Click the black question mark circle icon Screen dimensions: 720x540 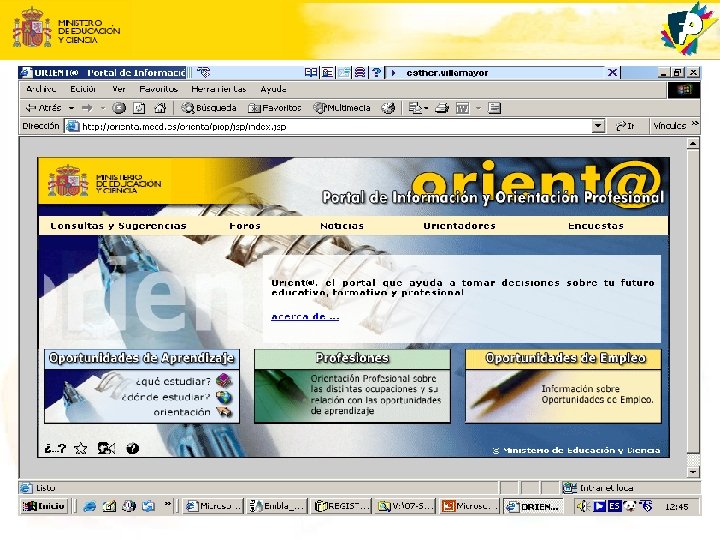(x=133, y=448)
